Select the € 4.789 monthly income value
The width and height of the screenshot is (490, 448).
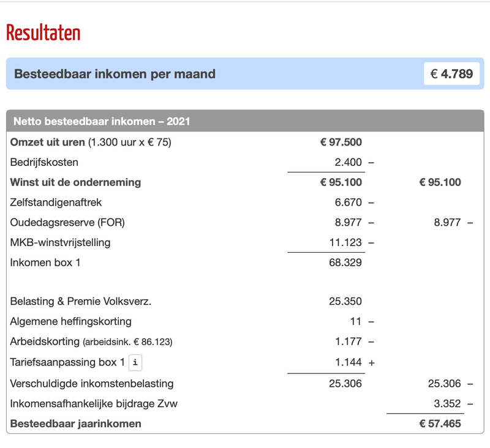451,73
